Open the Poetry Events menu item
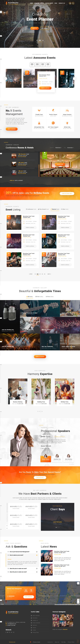The width and height of the screenshot is (80, 644). 49,3
